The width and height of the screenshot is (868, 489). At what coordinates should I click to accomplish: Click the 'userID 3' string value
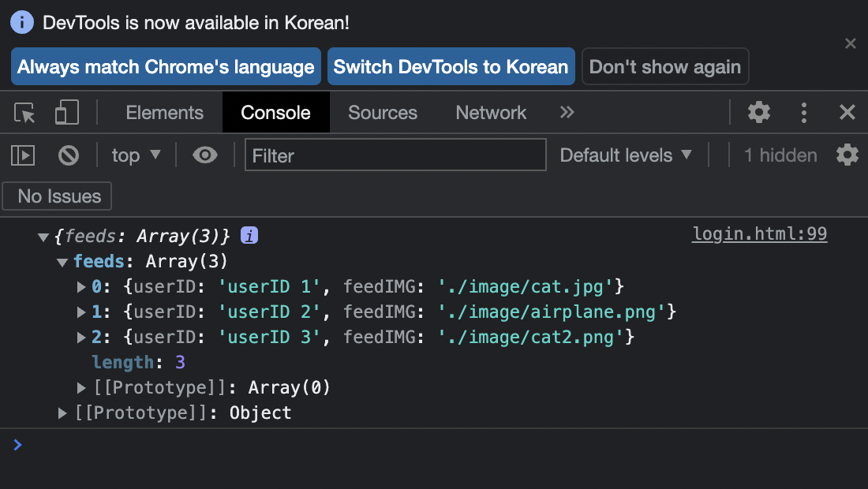(270, 338)
